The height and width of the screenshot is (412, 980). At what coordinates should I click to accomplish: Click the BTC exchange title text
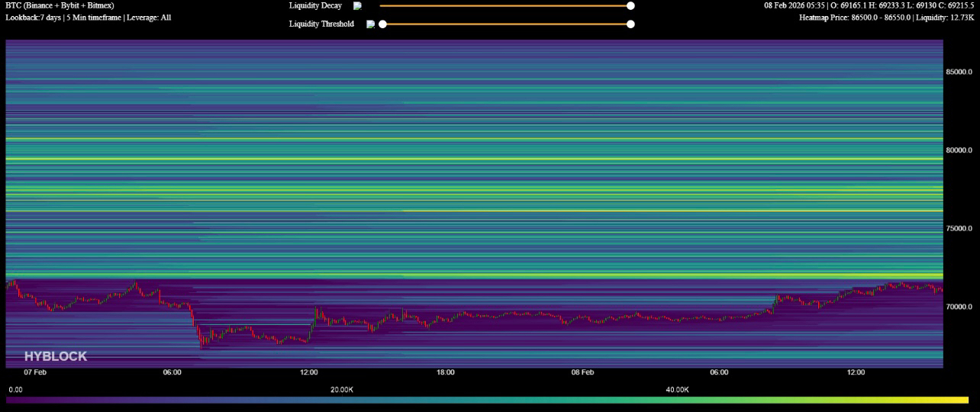(x=60, y=5)
